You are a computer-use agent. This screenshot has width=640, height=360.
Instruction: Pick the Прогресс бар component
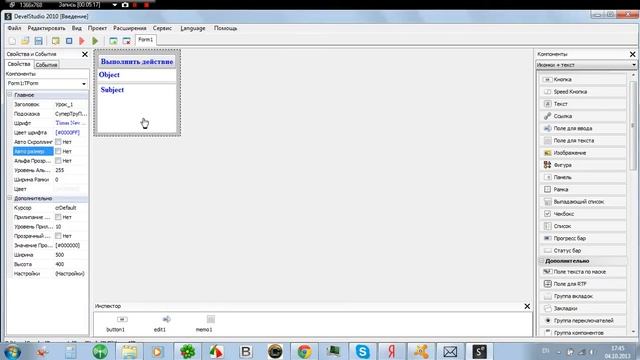[583, 238]
